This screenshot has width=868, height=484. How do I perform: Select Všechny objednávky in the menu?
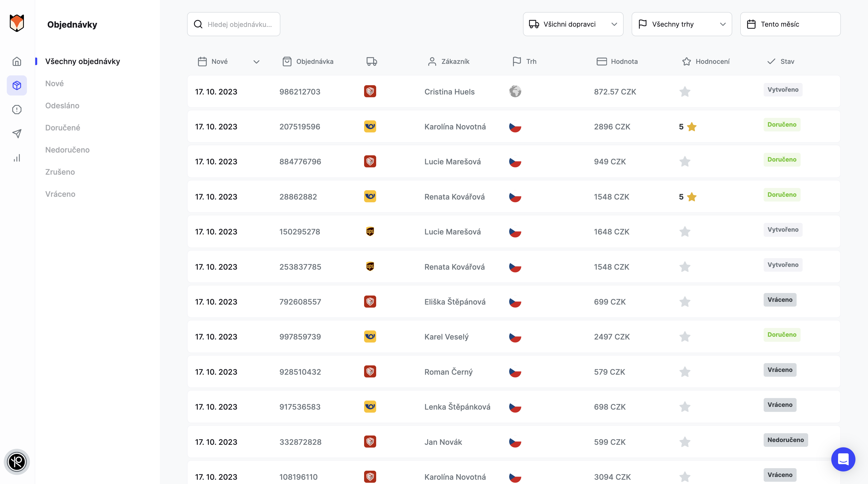(x=82, y=61)
